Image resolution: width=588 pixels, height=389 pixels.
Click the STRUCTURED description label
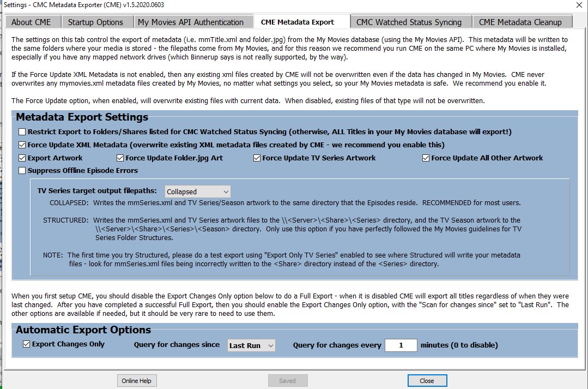(65, 220)
